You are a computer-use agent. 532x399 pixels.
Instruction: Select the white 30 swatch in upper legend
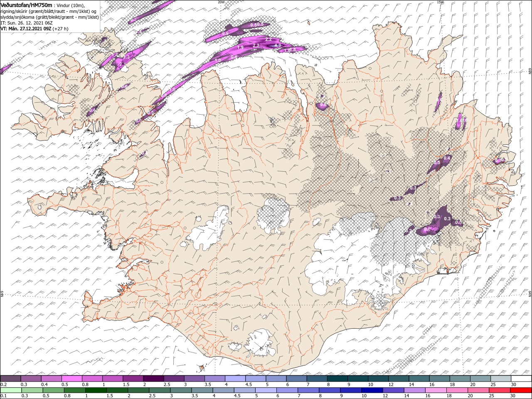coord(521,379)
